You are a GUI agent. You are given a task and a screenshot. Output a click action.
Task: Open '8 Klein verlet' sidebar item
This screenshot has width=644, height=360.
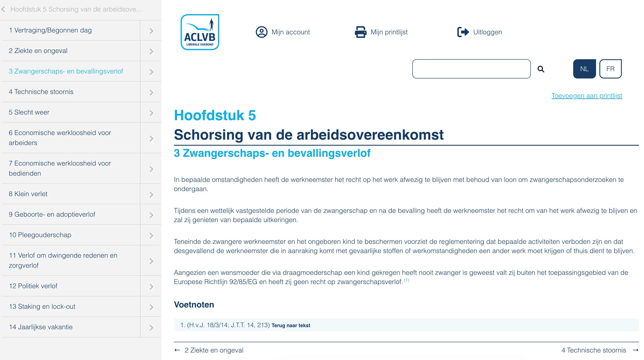click(71, 194)
